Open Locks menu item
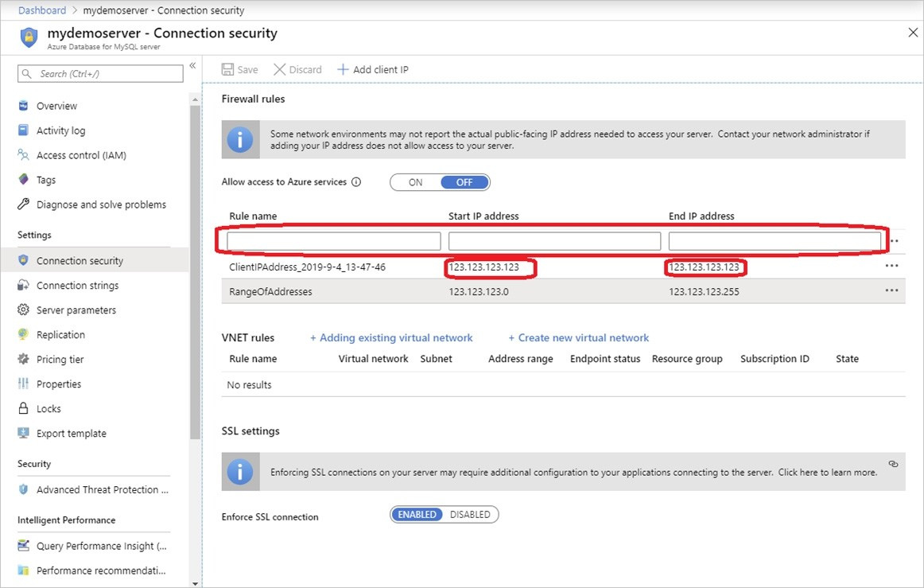924x588 pixels. click(x=49, y=409)
